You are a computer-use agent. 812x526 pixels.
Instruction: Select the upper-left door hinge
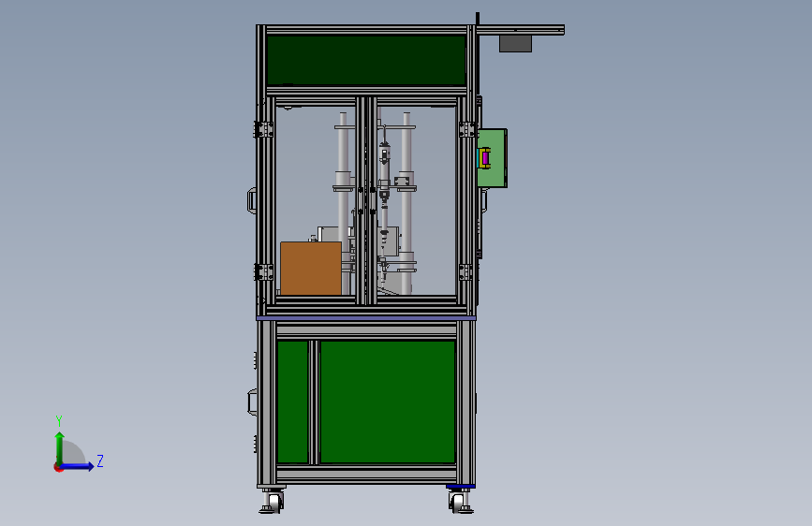pyautogui.click(x=263, y=129)
